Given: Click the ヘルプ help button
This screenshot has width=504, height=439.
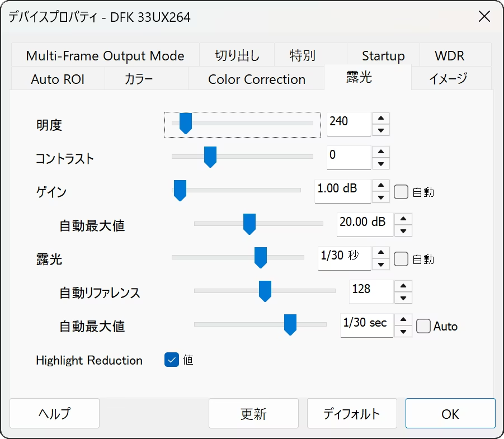Looking at the screenshot, I should (55, 414).
